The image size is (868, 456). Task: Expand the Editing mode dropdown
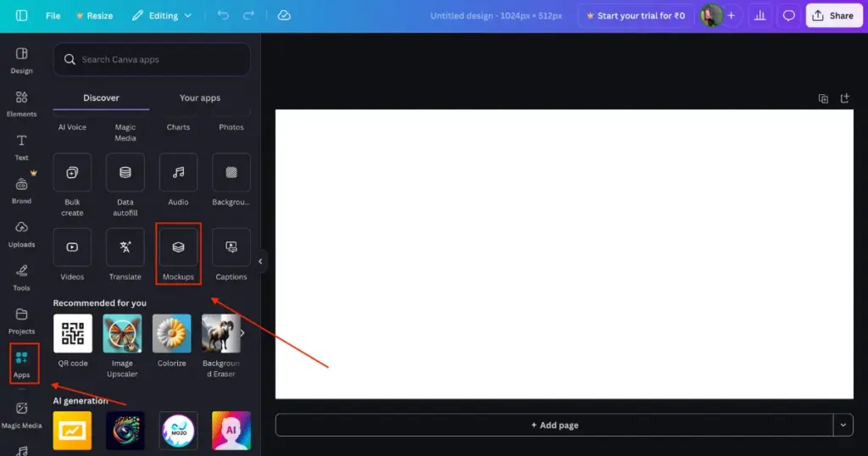point(162,15)
